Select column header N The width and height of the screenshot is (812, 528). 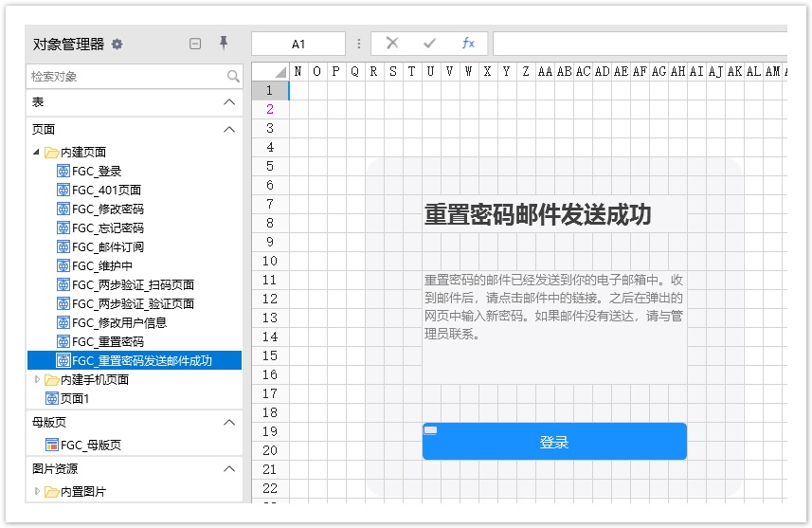point(298,71)
